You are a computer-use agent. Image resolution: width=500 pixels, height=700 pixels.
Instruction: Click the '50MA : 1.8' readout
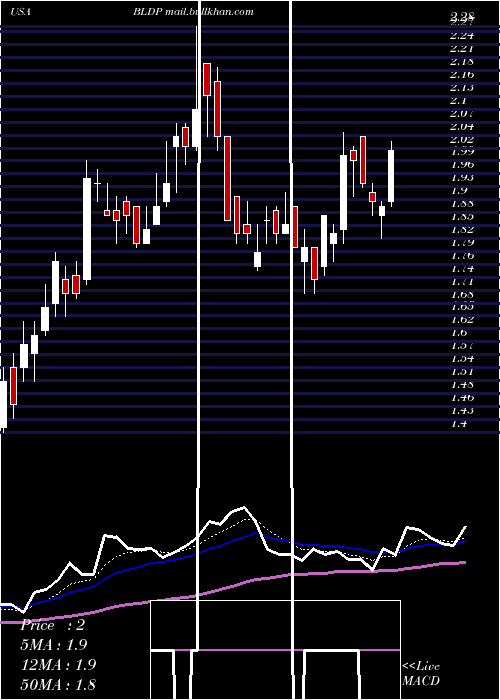point(58,684)
